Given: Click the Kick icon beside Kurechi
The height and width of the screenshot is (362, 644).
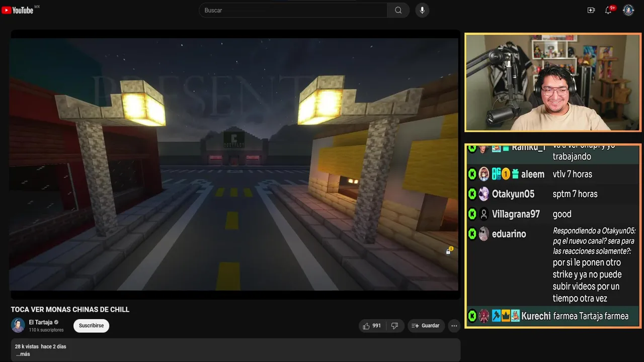Looking at the screenshot, I should [472, 316].
